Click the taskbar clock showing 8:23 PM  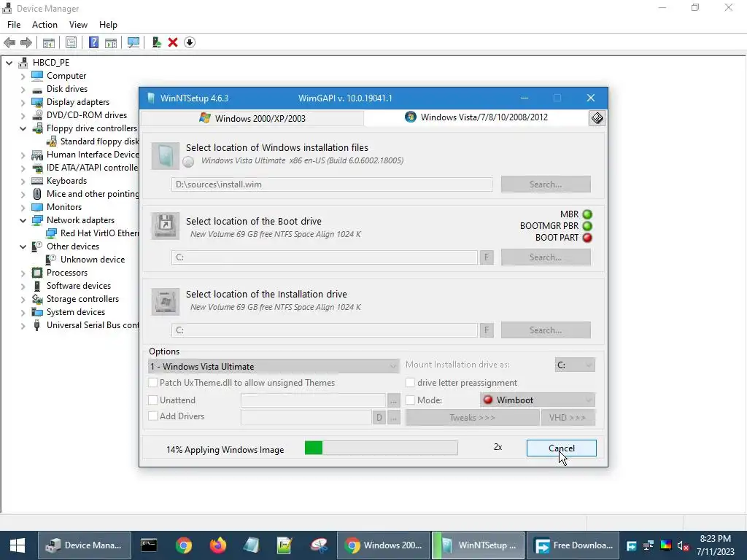[715, 545]
